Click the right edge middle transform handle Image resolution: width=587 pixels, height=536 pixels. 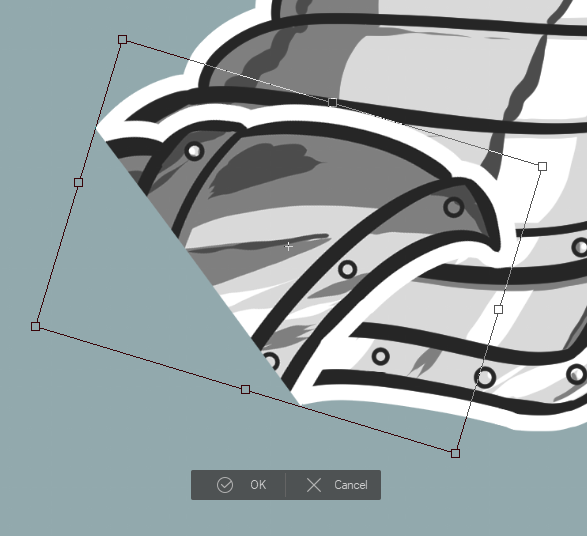(498, 309)
